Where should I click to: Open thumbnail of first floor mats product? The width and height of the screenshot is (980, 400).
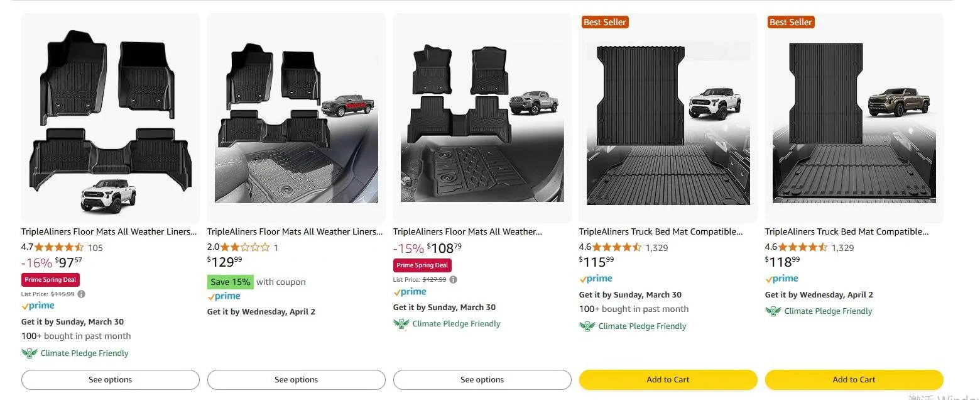click(110, 119)
